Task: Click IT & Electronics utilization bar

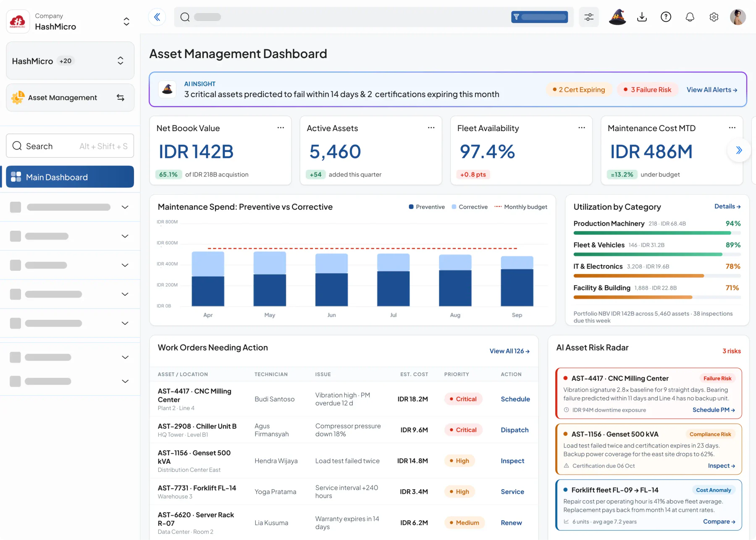Action: [x=657, y=276]
